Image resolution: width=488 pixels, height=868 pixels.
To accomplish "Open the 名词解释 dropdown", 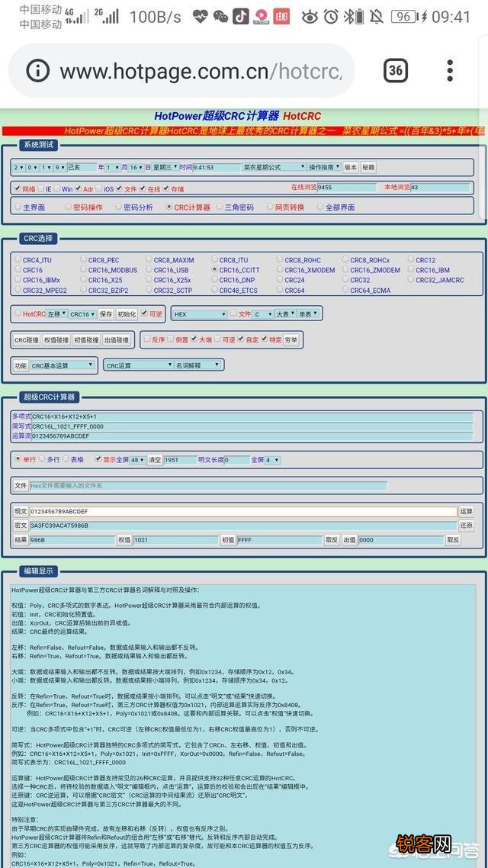I will point(198,365).
